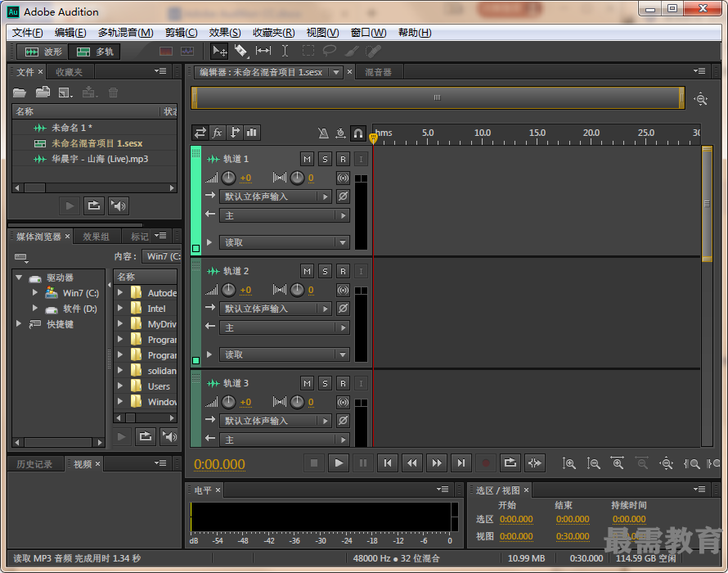728x573 pixels.
Task: Click the volume knob on 轨道 1
Action: click(228, 178)
